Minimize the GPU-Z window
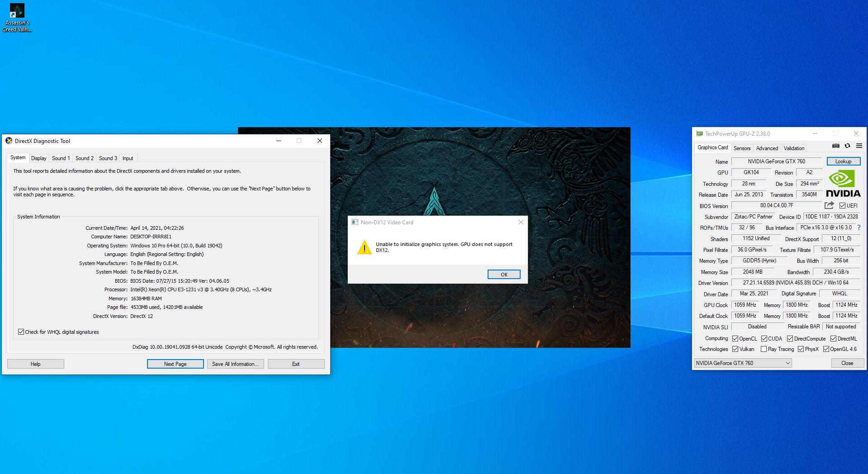Viewport: 868px width, 474px height. pyautogui.click(x=815, y=133)
